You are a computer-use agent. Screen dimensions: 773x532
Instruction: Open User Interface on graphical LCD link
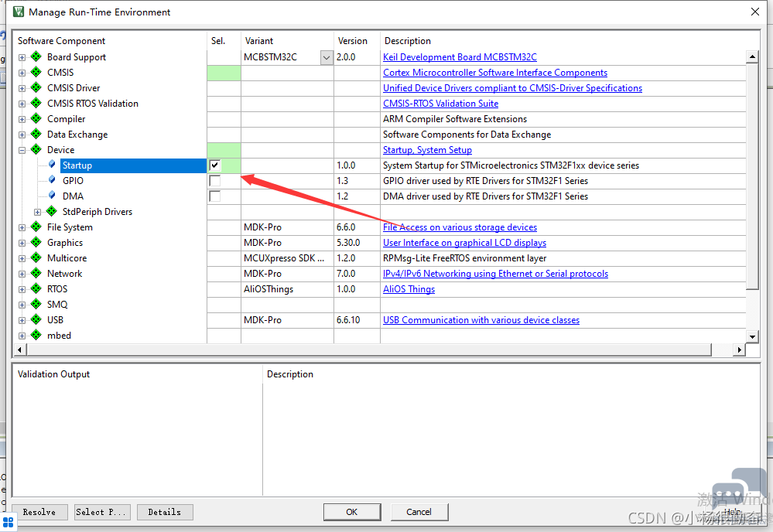click(464, 243)
